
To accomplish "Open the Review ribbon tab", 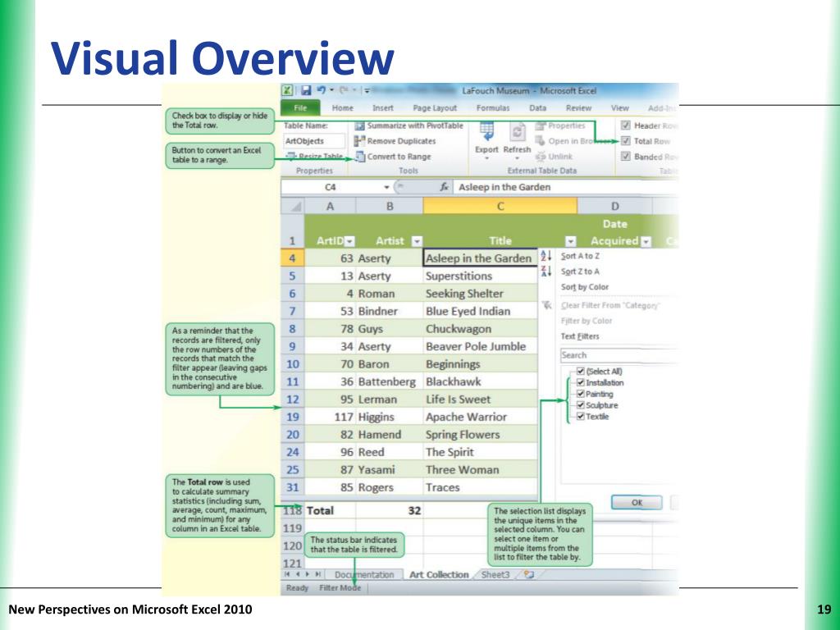I will (x=578, y=107).
